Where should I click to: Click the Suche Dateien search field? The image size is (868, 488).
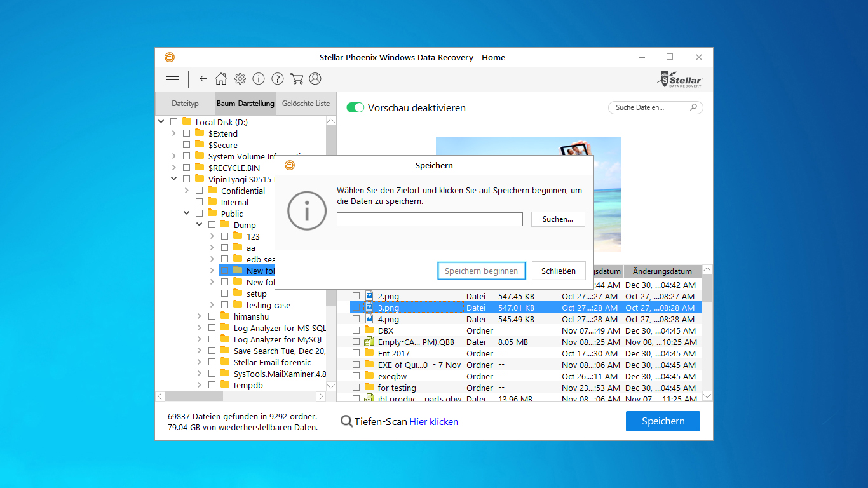(656, 107)
